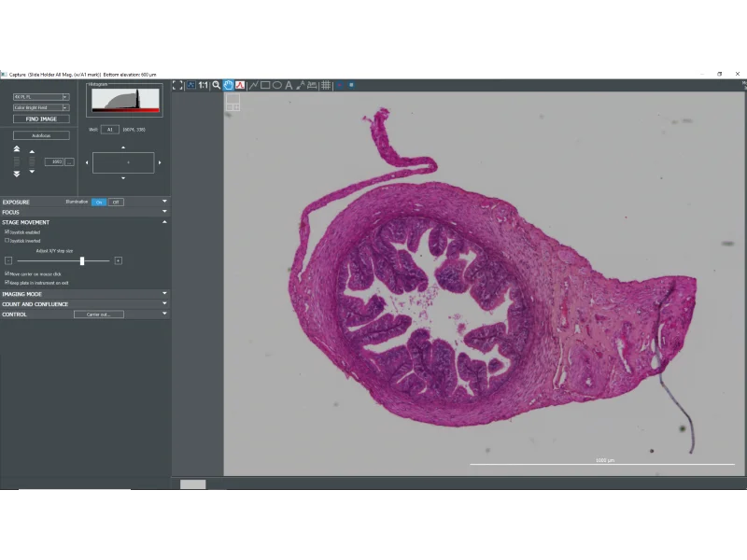Select the hand pan tool
Image resolution: width=747 pixels, height=560 pixels.
tap(228, 85)
